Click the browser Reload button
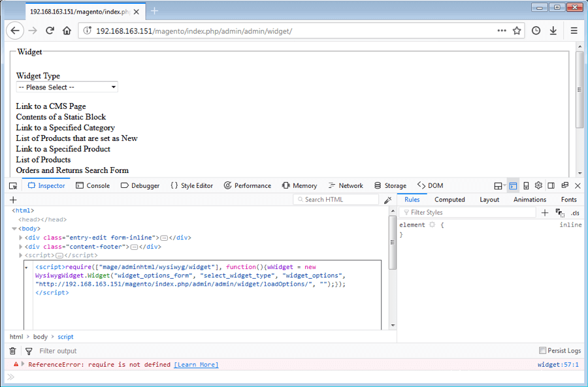The height and width of the screenshot is (387, 588). pyautogui.click(x=50, y=31)
